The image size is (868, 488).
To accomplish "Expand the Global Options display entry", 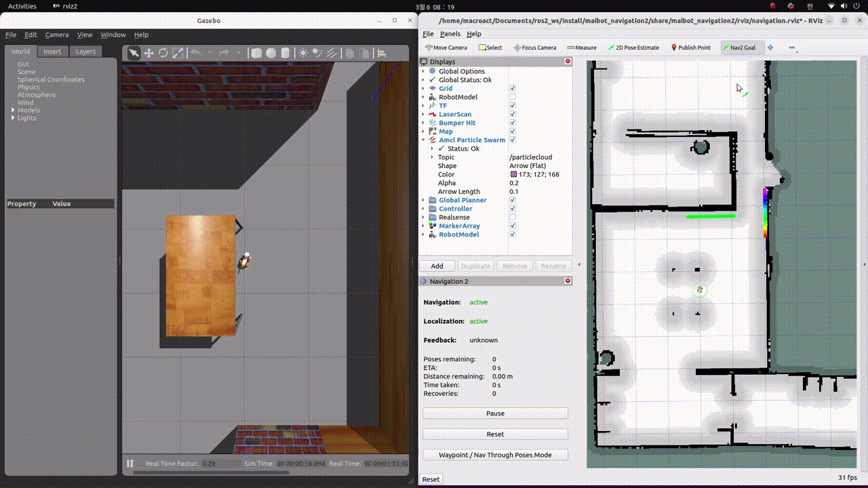I will (423, 71).
